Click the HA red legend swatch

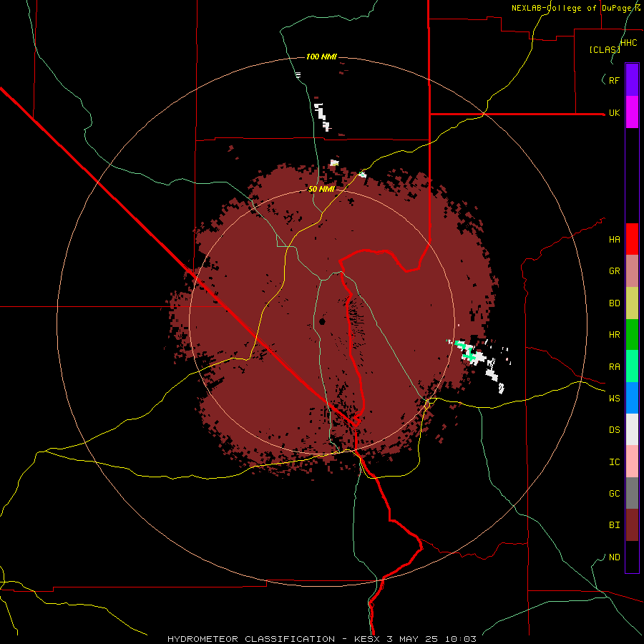(x=632, y=239)
